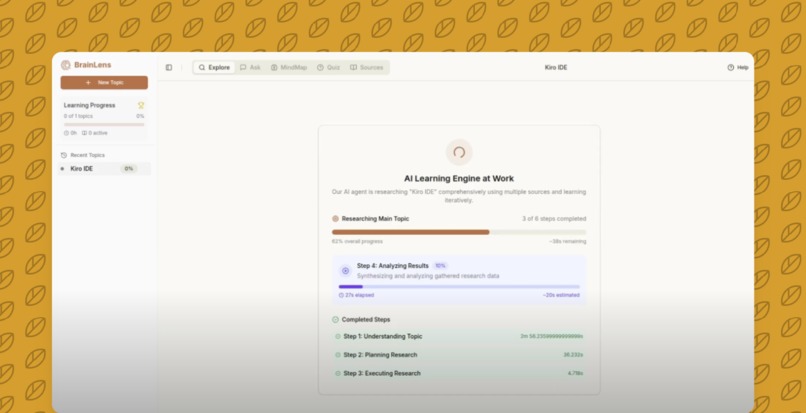Click the Learning Progress sidebar bar

pos(104,124)
